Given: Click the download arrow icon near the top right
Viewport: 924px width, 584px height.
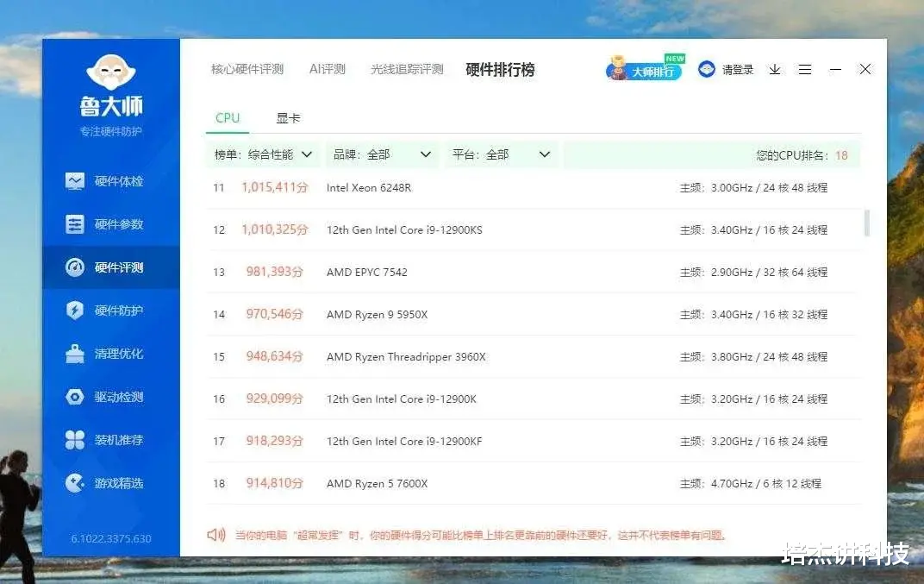Looking at the screenshot, I should [x=774, y=70].
